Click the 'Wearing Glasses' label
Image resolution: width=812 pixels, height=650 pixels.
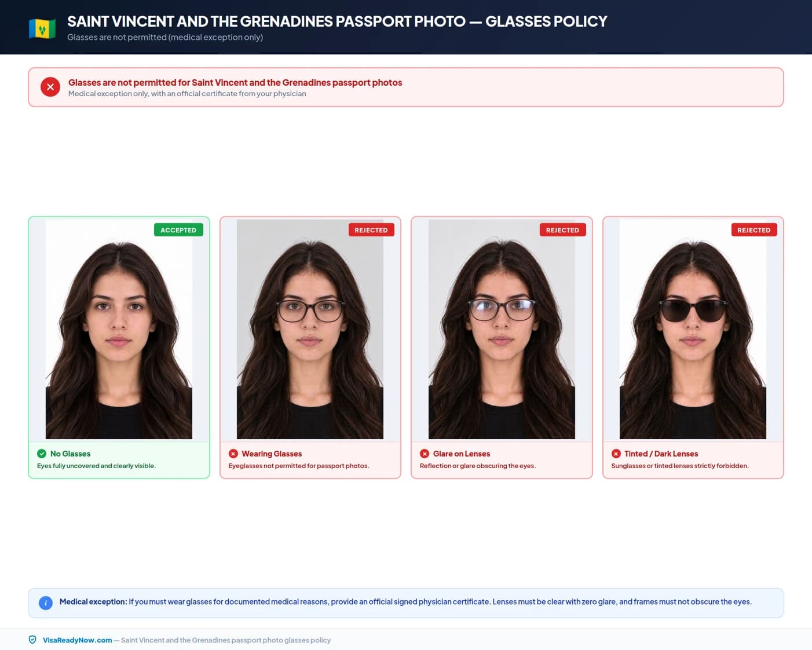coord(272,454)
